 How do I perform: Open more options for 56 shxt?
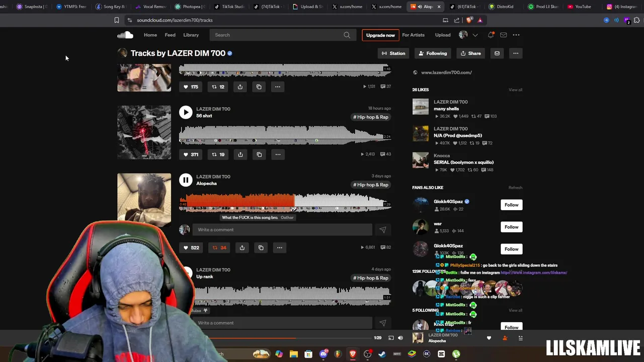[x=278, y=154]
